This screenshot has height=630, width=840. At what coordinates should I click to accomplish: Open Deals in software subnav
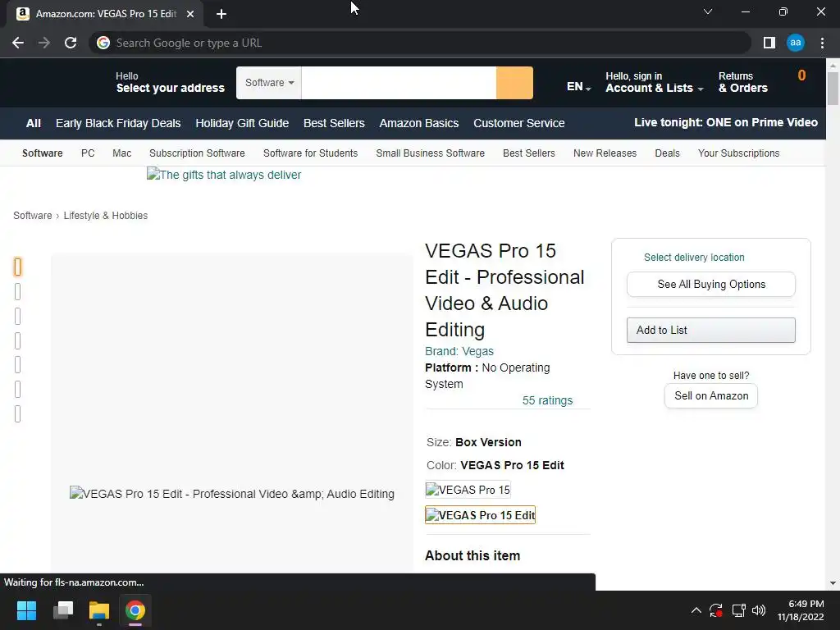pos(667,153)
